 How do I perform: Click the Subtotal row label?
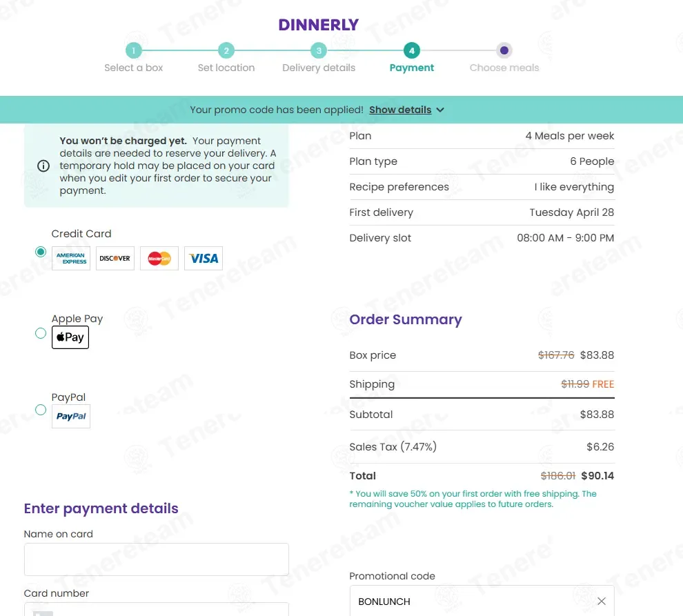371,415
